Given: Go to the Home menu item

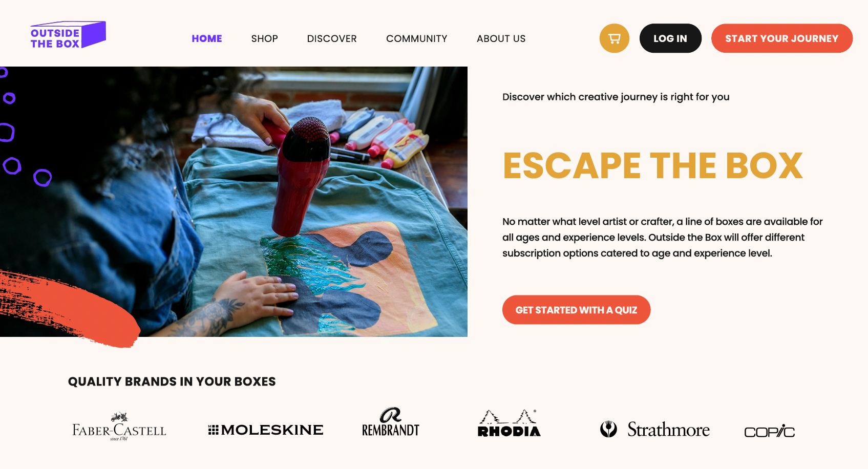Looking at the screenshot, I should 207,38.
